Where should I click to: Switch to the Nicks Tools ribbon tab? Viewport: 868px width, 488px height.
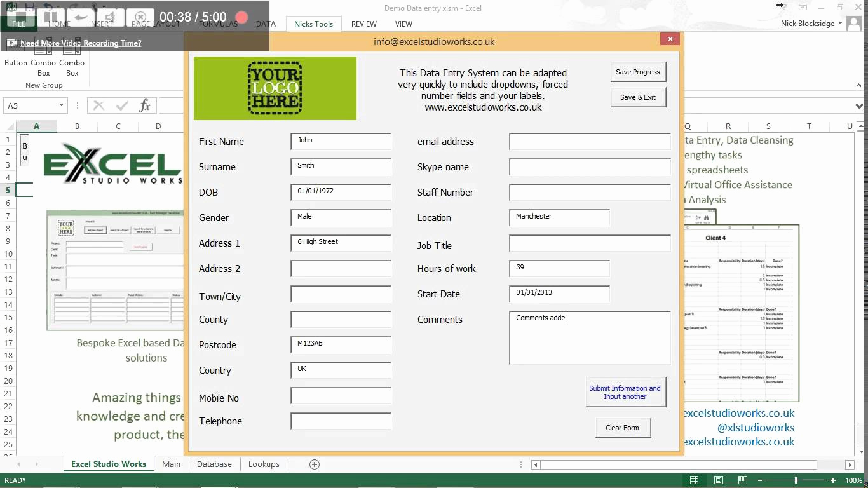pyautogui.click(x=313, y=24)
